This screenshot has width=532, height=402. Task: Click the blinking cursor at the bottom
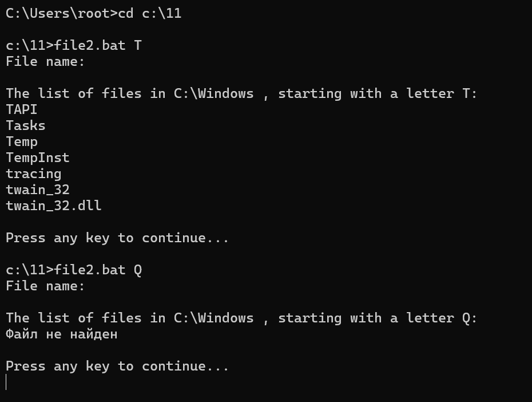click(6, 382)
